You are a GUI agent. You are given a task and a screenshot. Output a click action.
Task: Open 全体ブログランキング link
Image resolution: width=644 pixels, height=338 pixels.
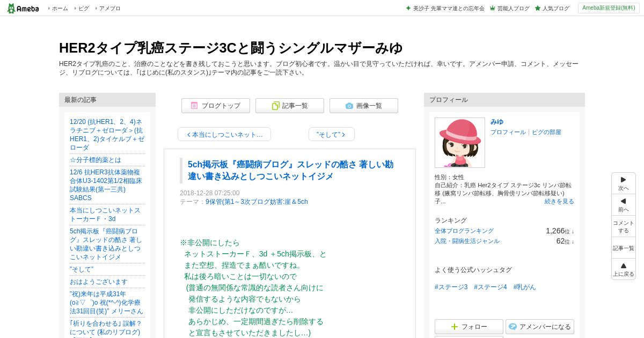[464, 231]
